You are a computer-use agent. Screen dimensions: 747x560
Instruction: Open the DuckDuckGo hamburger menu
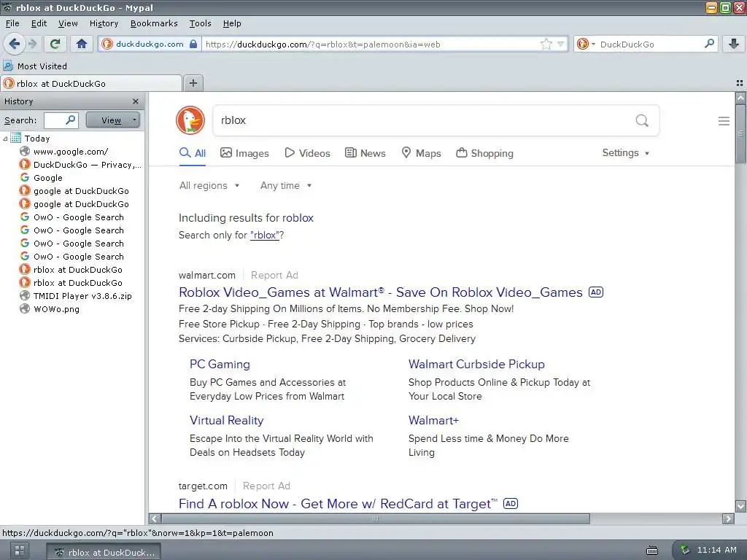point(724,121)
